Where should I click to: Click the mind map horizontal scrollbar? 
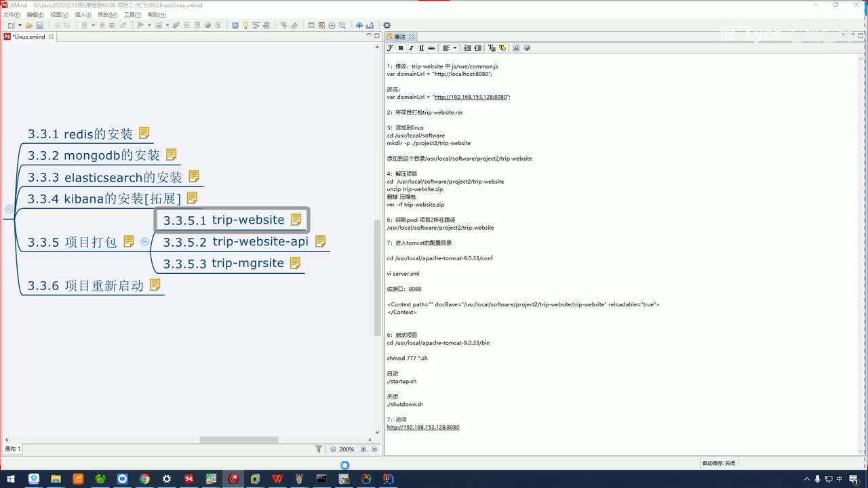tap(239, 440)
